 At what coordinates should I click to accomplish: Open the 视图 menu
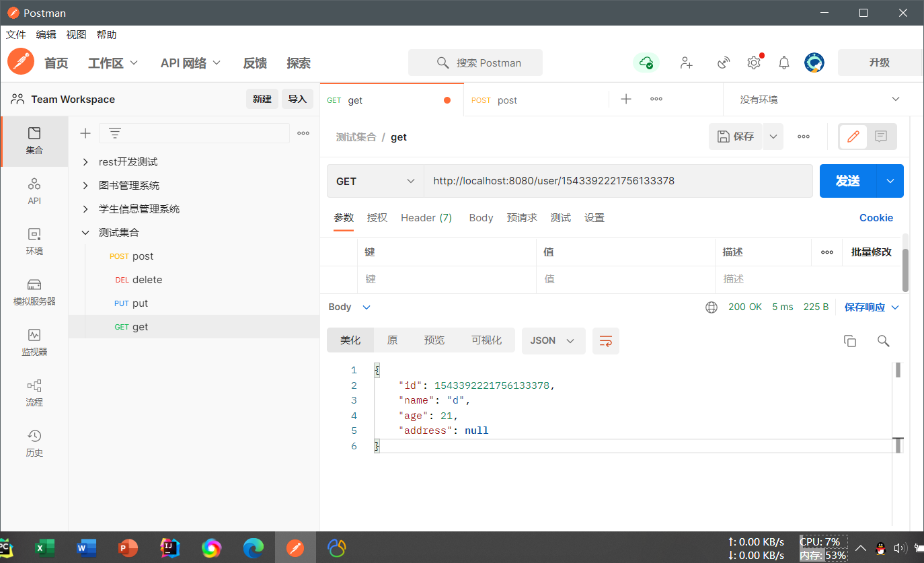[76, 35]
